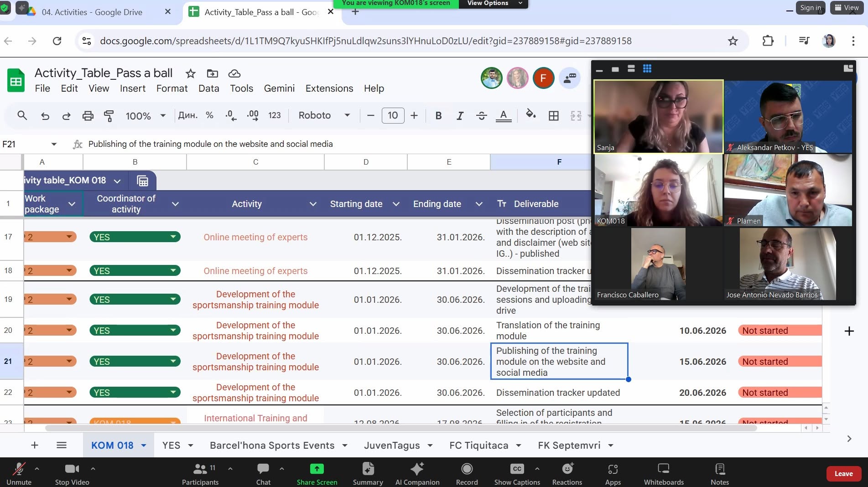Open the fill color picker
868x487 pixels.
click(x=530, y=114)
